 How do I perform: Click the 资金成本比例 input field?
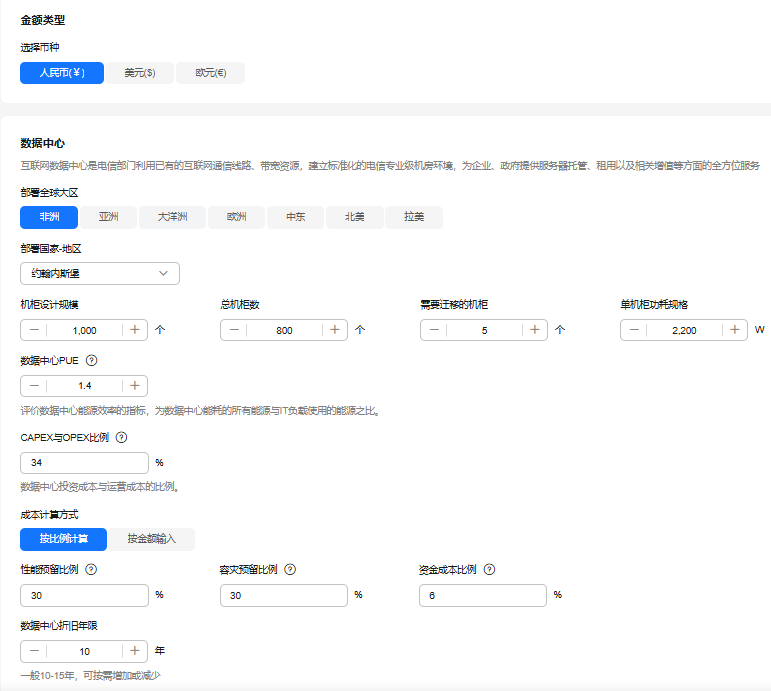(x=483, y=596)
